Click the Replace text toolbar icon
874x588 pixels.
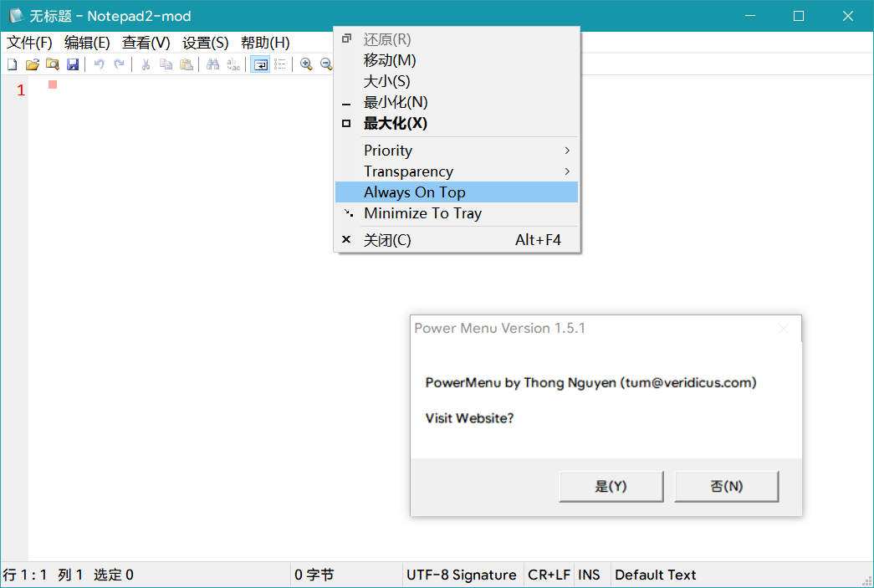point(233,64)
